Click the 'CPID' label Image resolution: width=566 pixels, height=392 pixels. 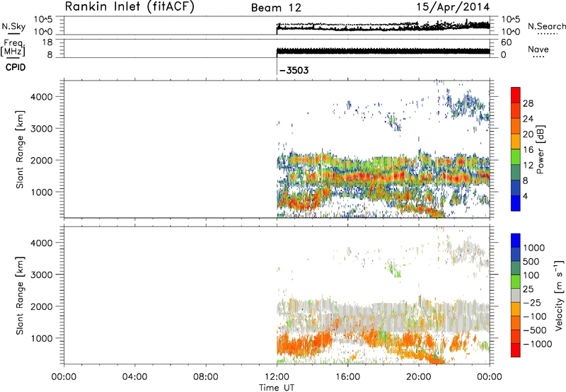(16, 67)
